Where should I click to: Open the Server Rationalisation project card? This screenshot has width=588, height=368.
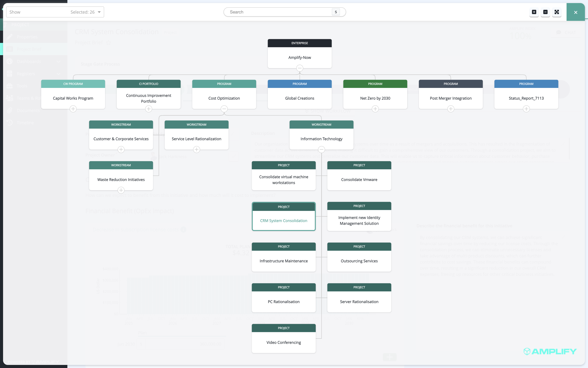(359, 298)
